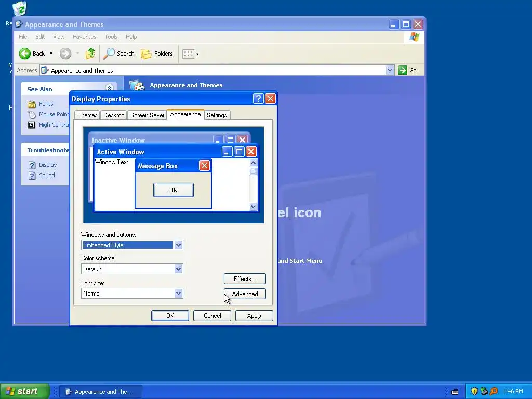Open the Windows and buttons dropdown
This screenshot has height=399, width=532.
pos(179,245)
